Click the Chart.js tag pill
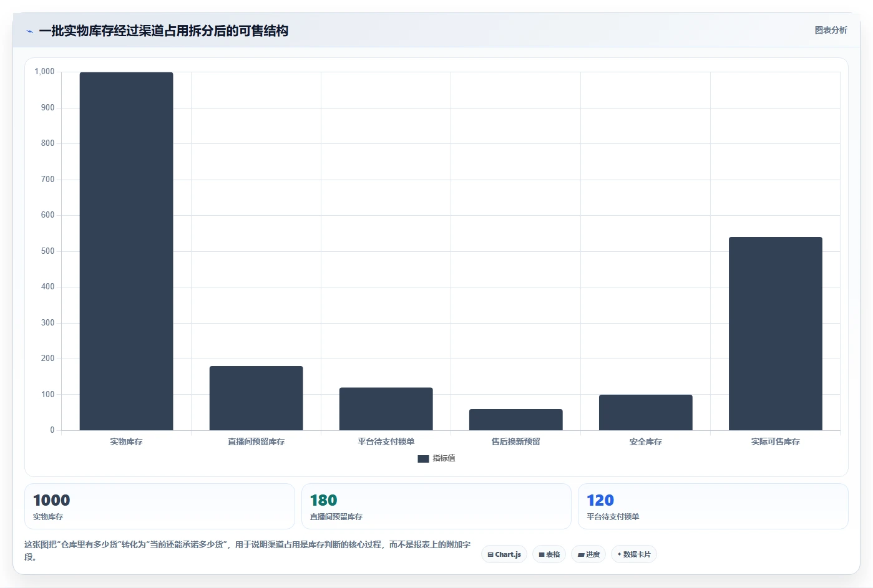873x588 pixels. point(504,554)
